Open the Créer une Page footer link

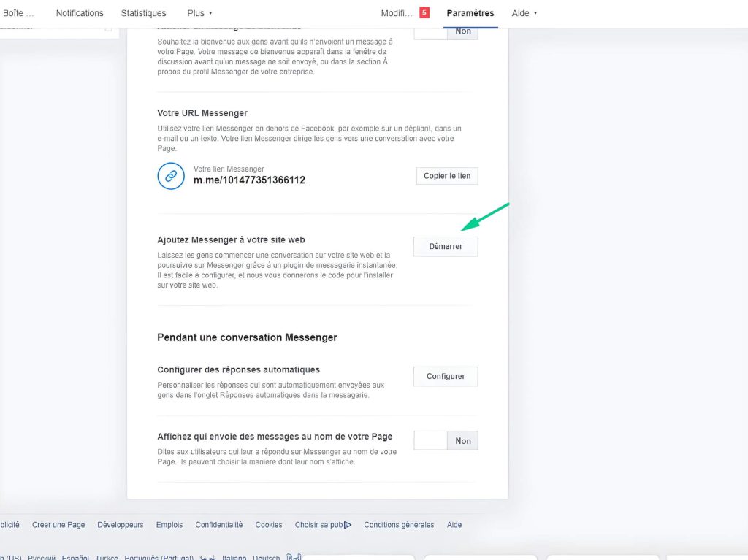[x=58, y=524]
